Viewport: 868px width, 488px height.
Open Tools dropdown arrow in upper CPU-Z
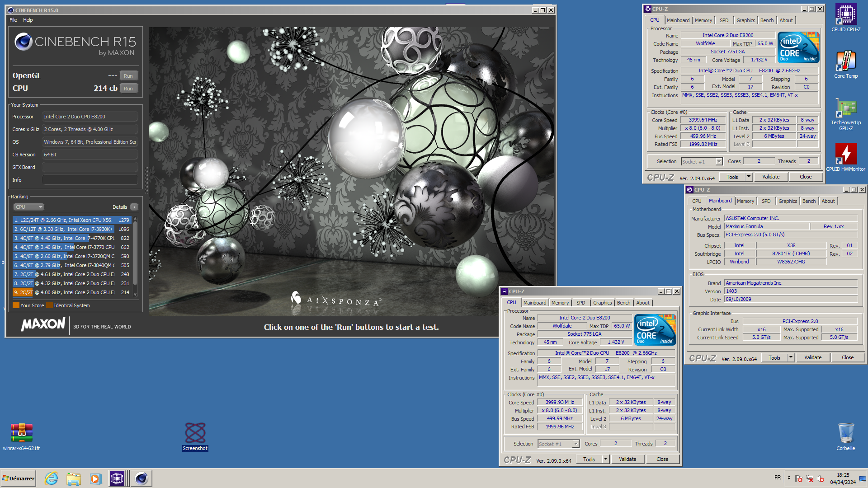point(749,177)
